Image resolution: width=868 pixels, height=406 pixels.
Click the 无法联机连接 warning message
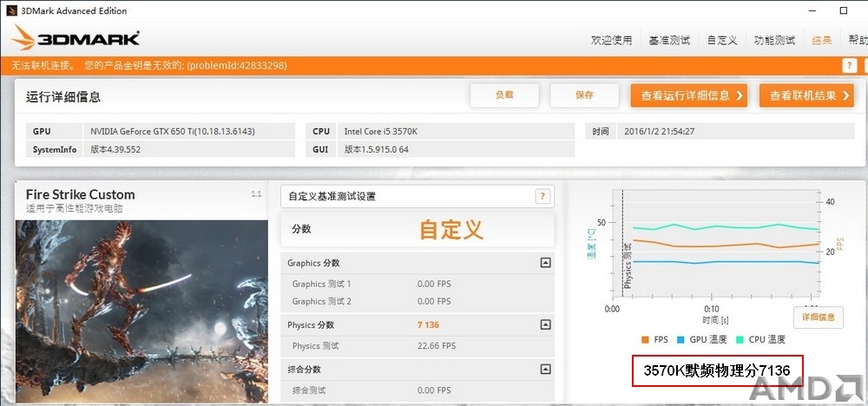pos(149,65)
